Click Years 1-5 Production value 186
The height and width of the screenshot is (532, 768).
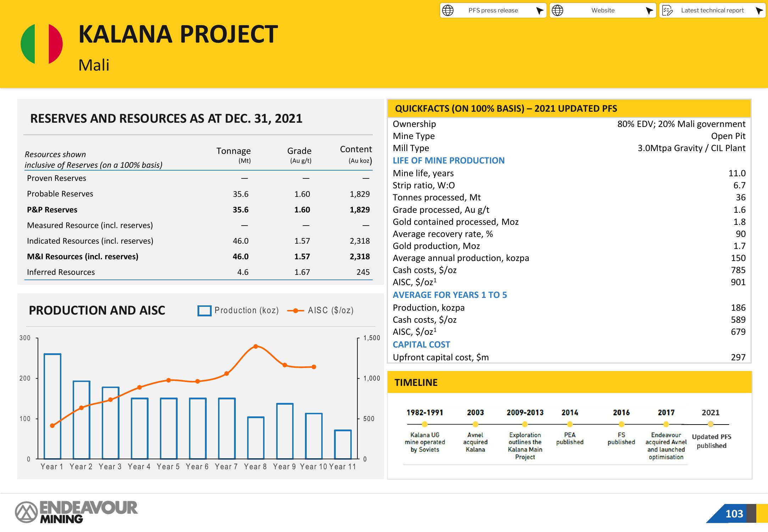(738, 307)
